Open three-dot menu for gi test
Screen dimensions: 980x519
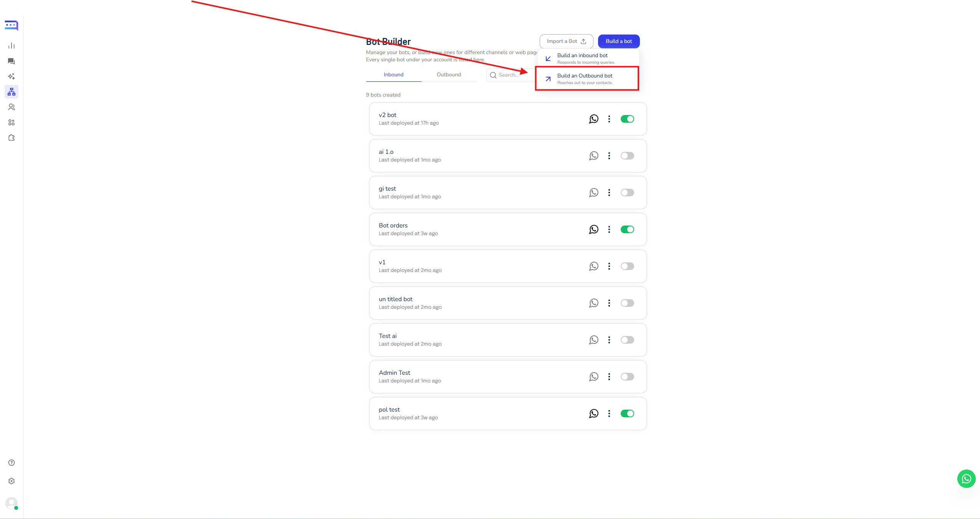609,193
